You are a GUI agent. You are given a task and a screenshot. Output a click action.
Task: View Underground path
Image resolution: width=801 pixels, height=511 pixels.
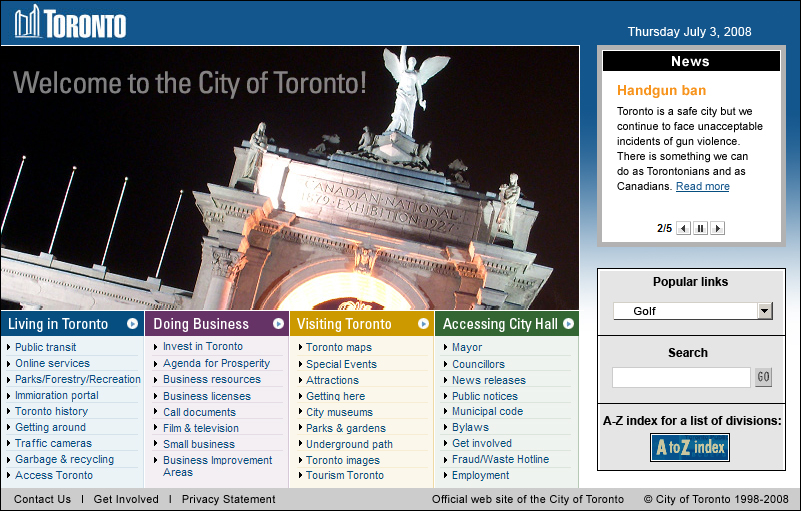point(349,444)
